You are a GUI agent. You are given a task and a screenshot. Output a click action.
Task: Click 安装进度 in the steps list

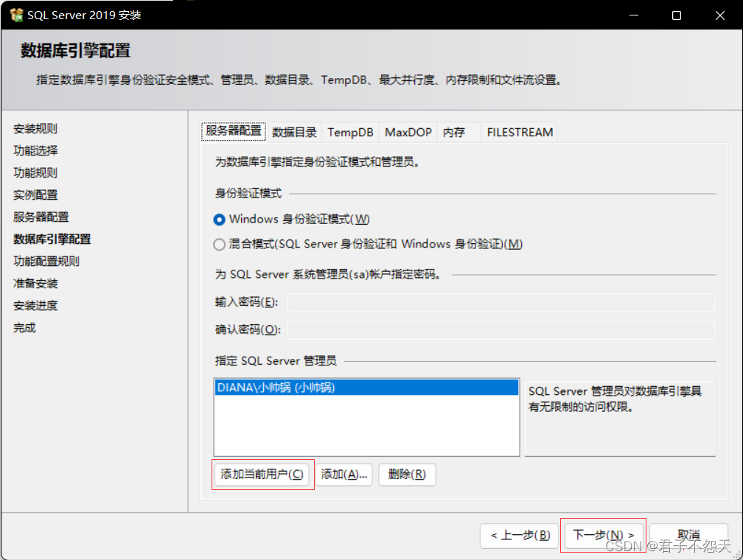[x=35, y=306]
